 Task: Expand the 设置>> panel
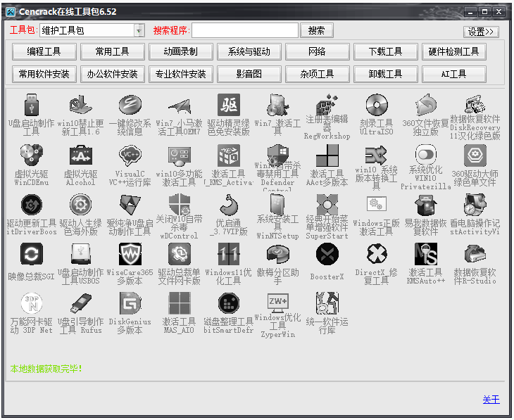click(482, 32)
